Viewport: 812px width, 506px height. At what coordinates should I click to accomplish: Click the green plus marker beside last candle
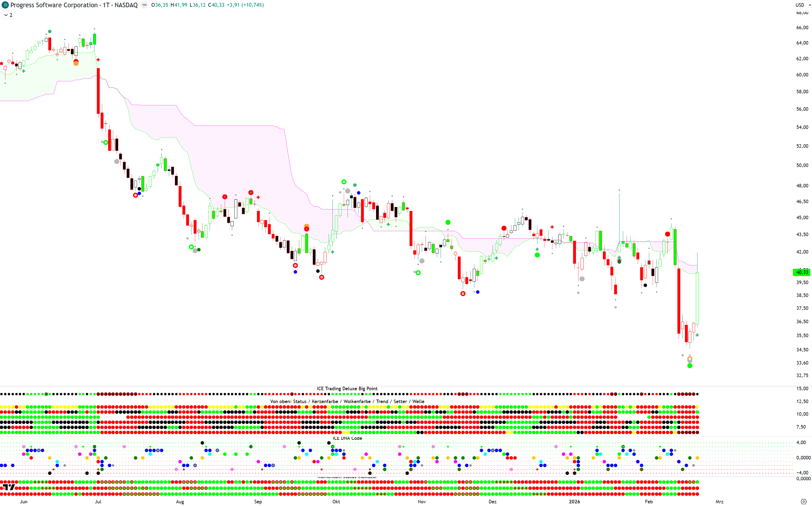697,335
